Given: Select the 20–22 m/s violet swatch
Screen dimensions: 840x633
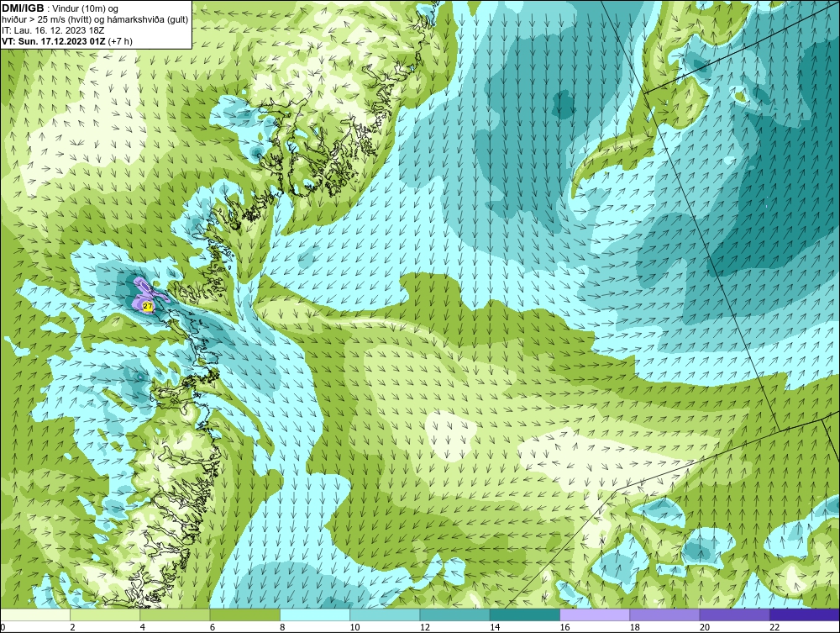Looking at the screenshot, I should click(735, 615).
